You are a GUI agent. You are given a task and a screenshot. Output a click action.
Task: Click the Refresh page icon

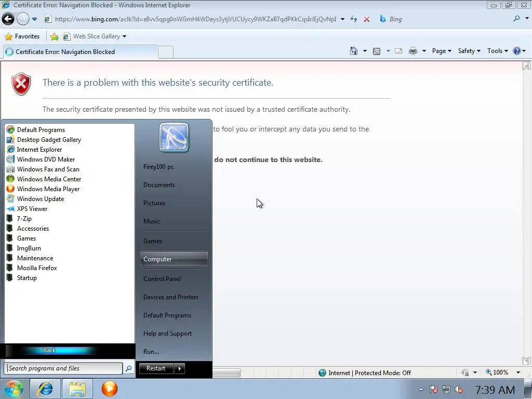[x=354, y=19]
